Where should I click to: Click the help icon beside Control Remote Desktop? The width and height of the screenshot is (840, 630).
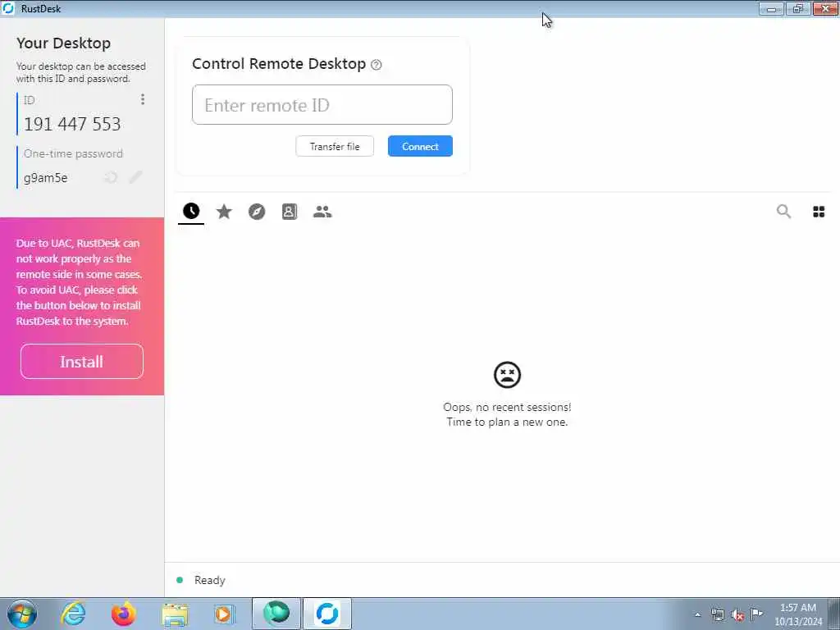pos(376,65)
